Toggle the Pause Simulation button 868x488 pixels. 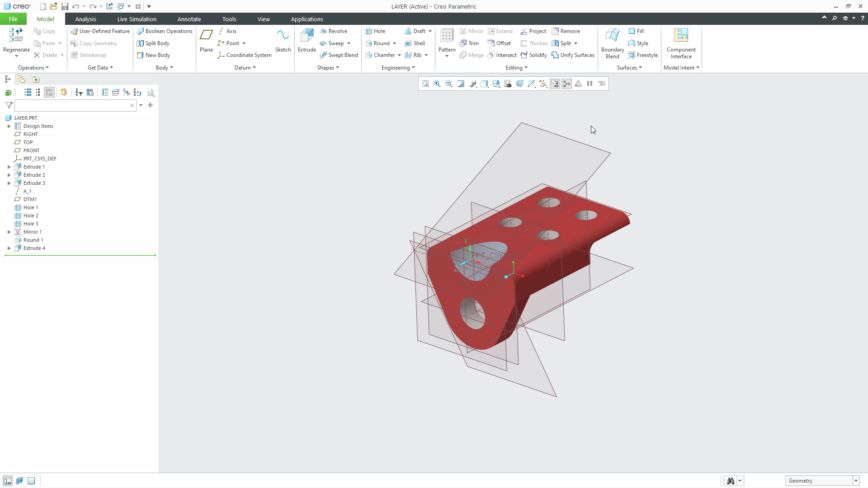(590, 84)
